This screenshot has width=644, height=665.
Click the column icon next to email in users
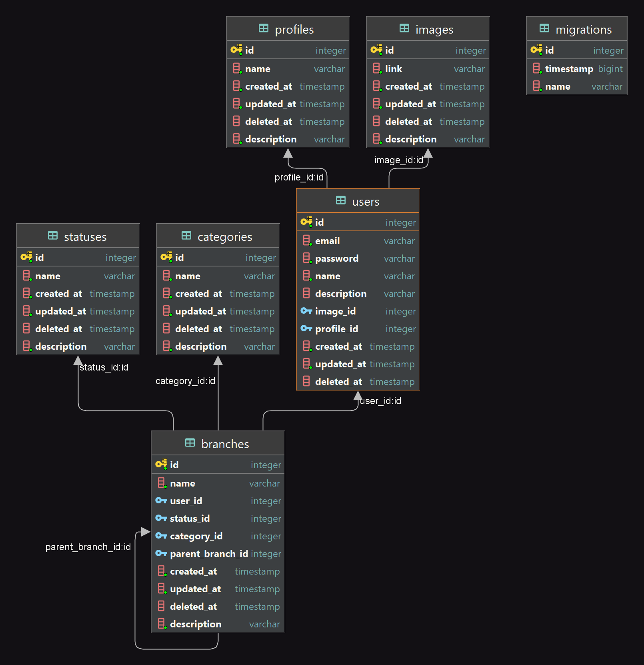point(307,240)
